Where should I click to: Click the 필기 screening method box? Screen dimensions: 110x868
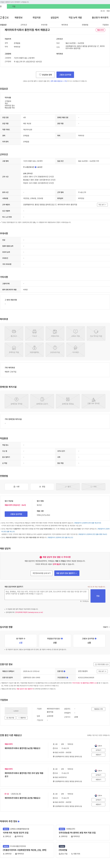(68, 487)
